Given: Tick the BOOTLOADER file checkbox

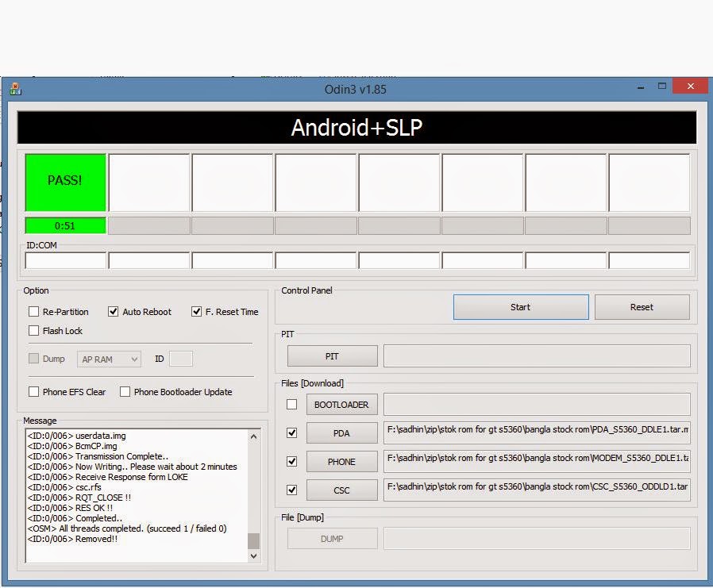Looking at the screenshot, I should coord(292,405).
